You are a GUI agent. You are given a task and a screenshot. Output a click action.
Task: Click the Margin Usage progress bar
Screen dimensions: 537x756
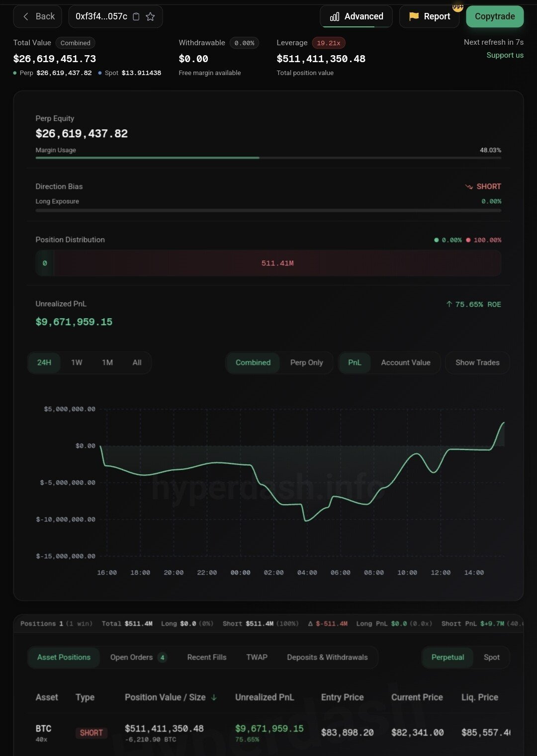[268, 158]
